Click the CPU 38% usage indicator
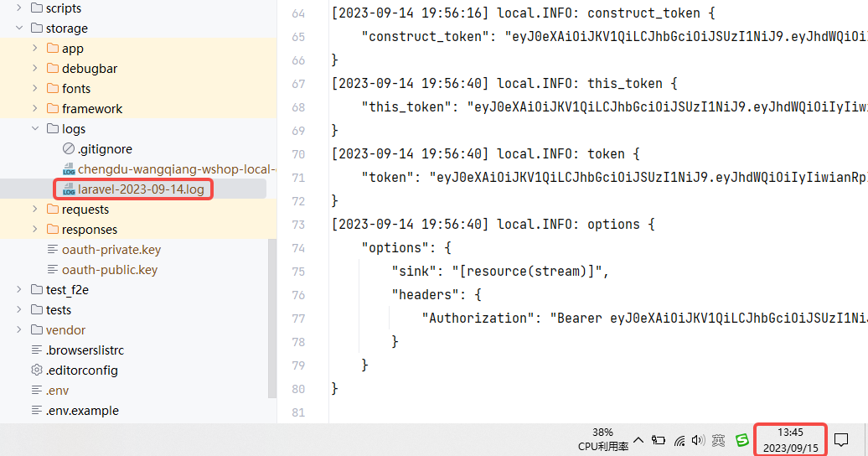 (x=603, y=440)
